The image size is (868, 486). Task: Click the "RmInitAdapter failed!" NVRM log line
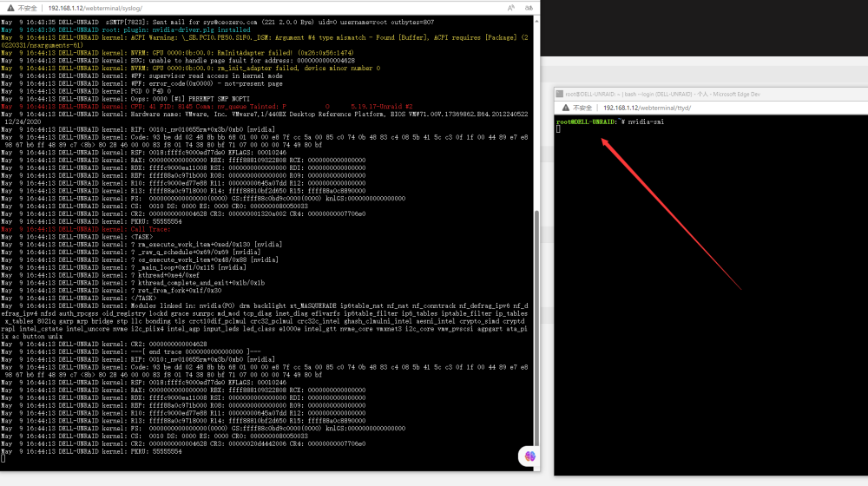[177, 53]
